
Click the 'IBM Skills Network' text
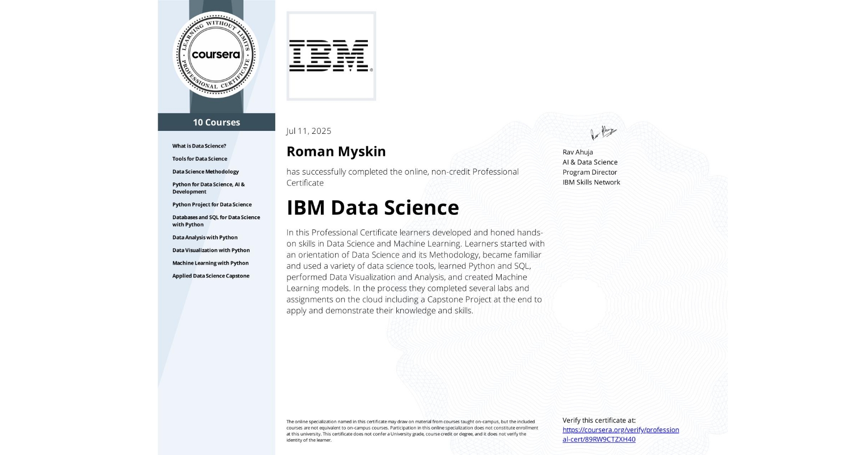point(591,182)
